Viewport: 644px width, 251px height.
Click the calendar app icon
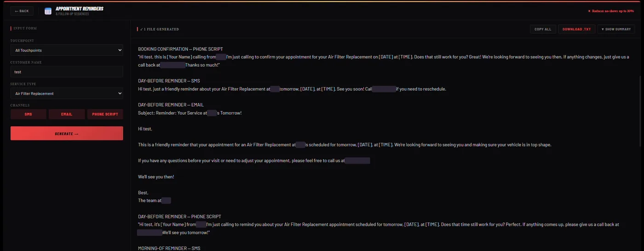[48, 11]
